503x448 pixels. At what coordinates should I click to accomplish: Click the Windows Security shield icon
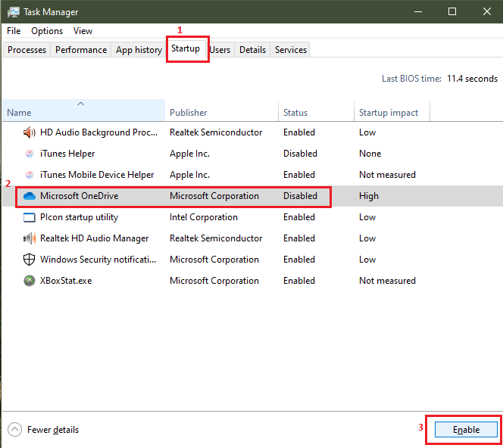pyautogui.click(x=30, y=260)
